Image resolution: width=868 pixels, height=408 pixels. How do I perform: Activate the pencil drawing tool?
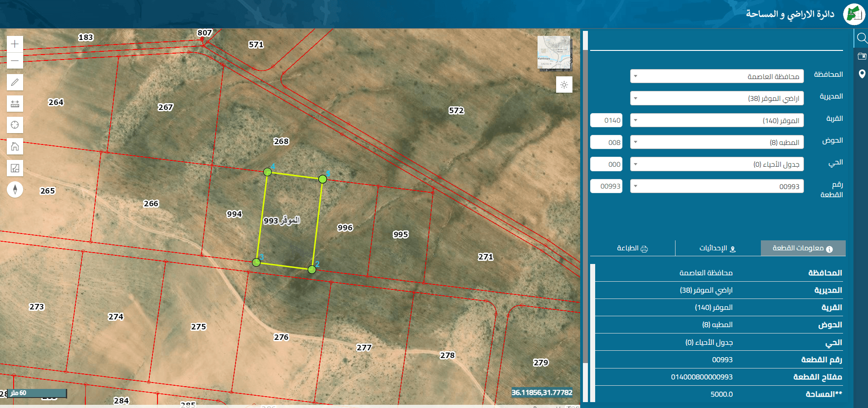[15, 82]
